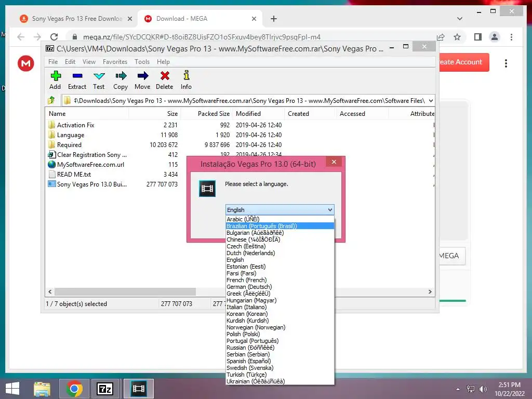The height and width of the screenshot is (399, 532).
Task: Choose Italian (Italiano) option
Action: (x=280, y=307)
